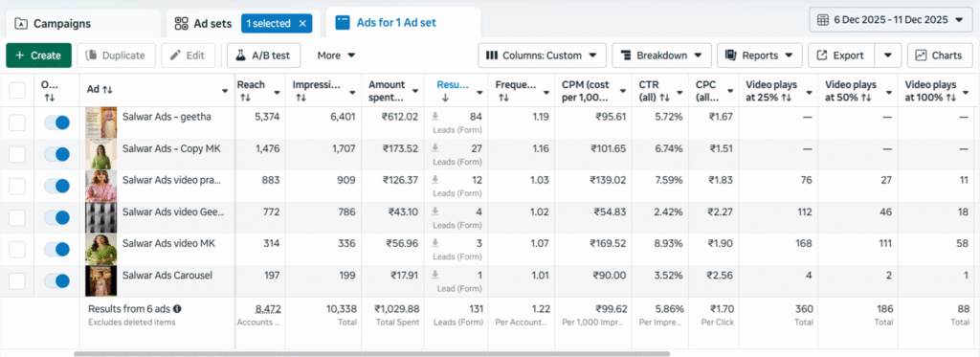The width and height of the screenshot is (980, 357).
Task: Click ad name 'Salwar Ads Carousel'
Action: (167, 275)
